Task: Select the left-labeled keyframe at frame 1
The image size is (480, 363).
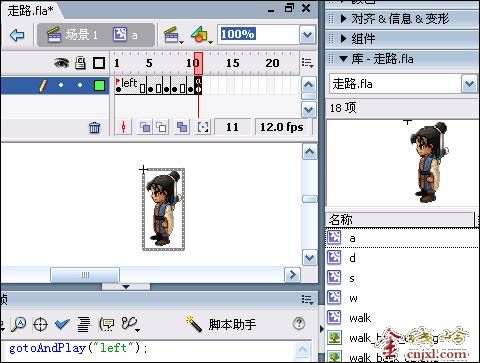Action: (x=118, y=85)
